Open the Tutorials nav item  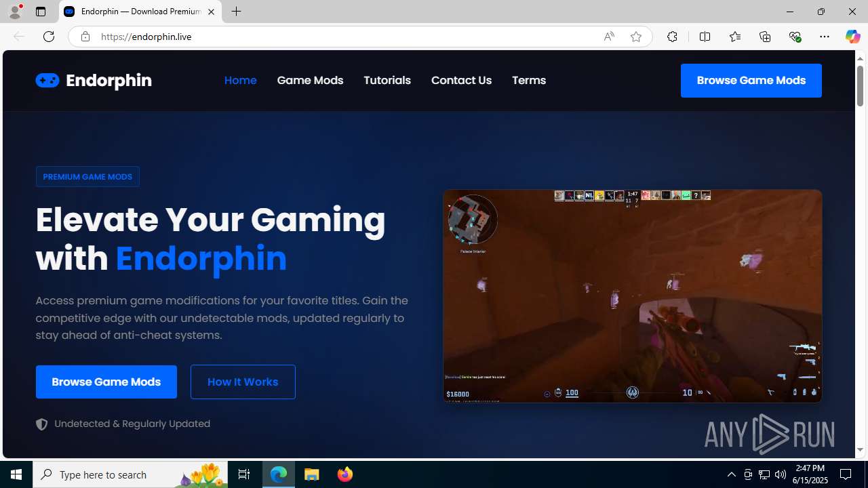tap(387, 80)
